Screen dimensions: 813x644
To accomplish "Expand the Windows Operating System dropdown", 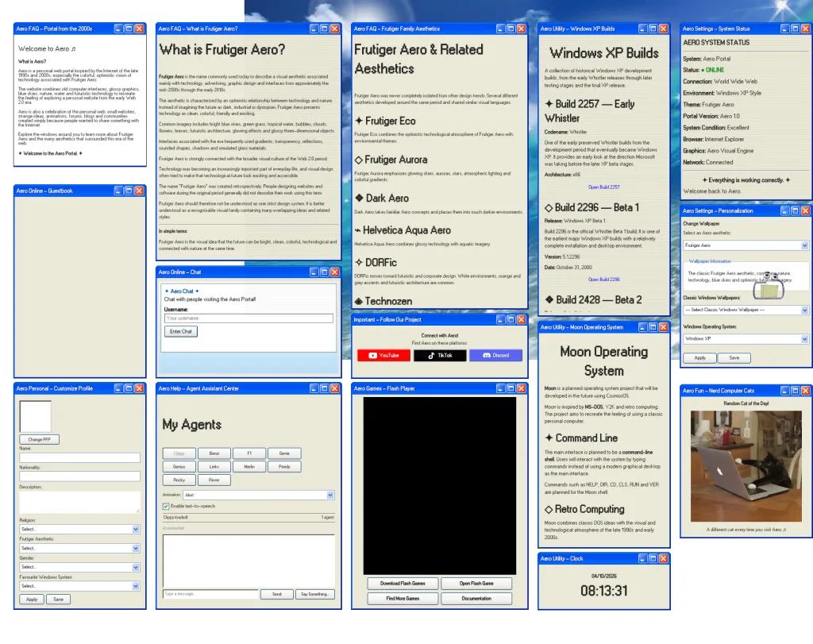I will click(746, 338).
